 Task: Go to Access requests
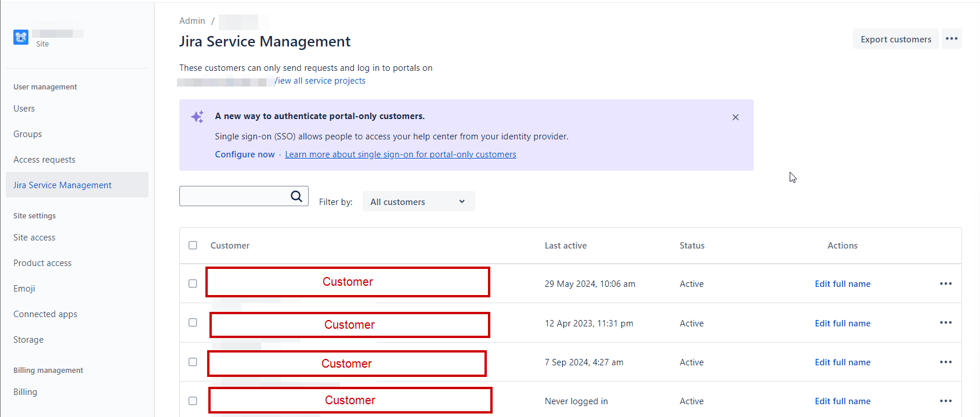[77, 160]
